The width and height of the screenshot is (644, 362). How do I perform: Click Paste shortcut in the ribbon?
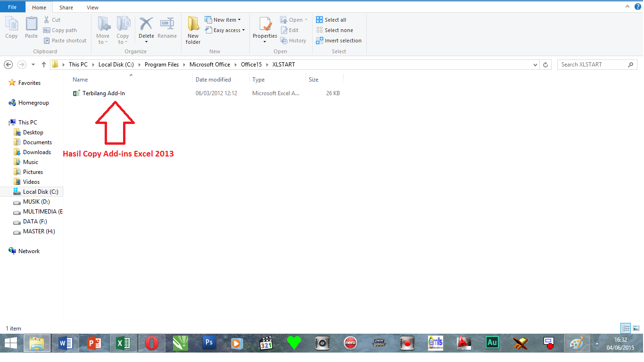65,41
